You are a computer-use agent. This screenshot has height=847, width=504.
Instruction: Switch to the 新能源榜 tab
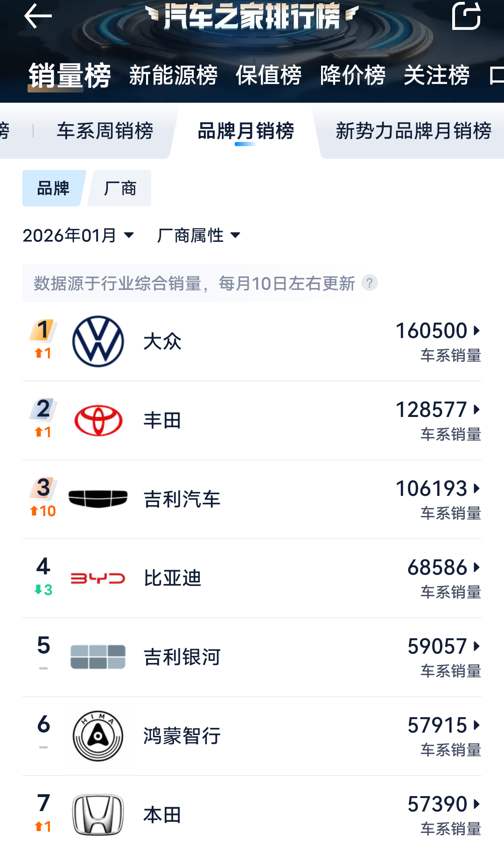[x=172, y=76]
